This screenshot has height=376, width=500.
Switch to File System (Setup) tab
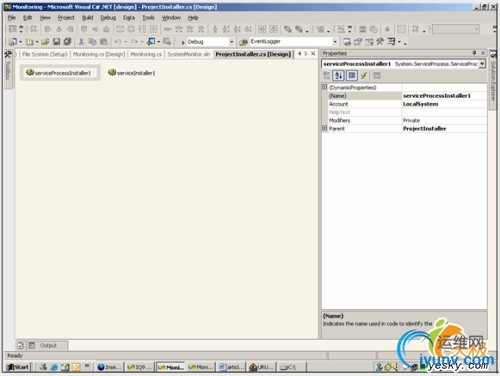coord(45,54)
